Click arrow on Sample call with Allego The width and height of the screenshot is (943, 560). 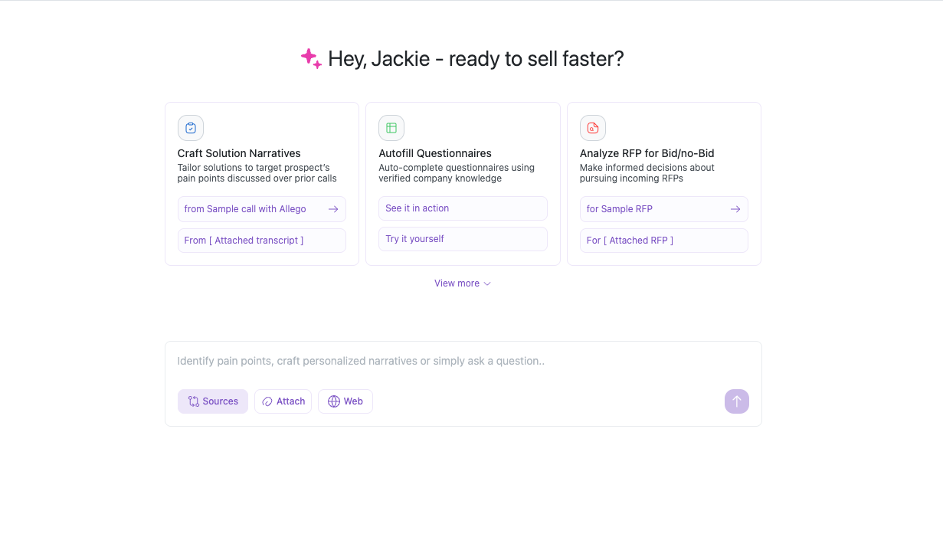point(333,209)
